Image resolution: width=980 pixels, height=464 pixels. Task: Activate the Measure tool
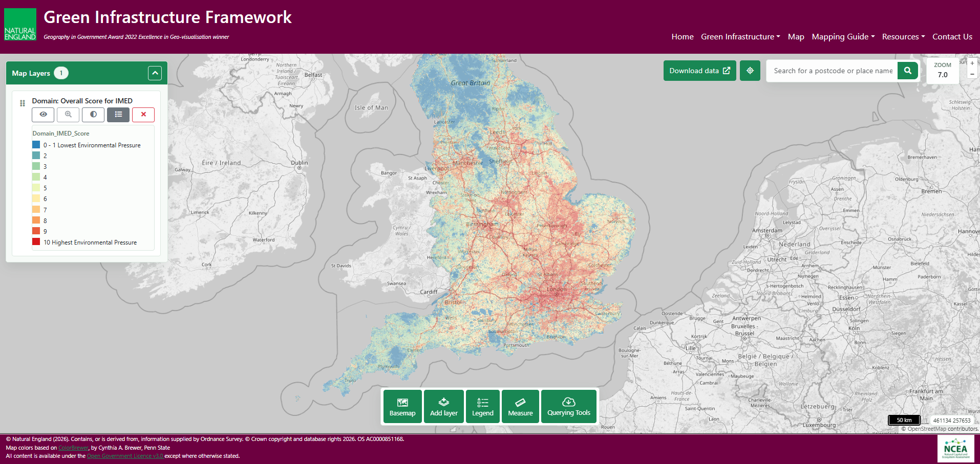coord(520,407)
